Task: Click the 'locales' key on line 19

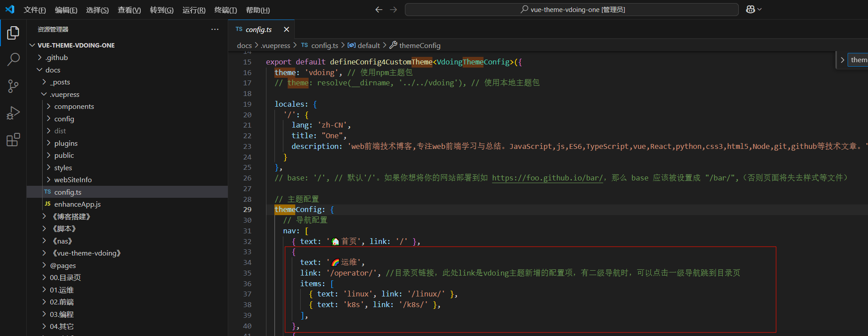Action: (289, 104)
